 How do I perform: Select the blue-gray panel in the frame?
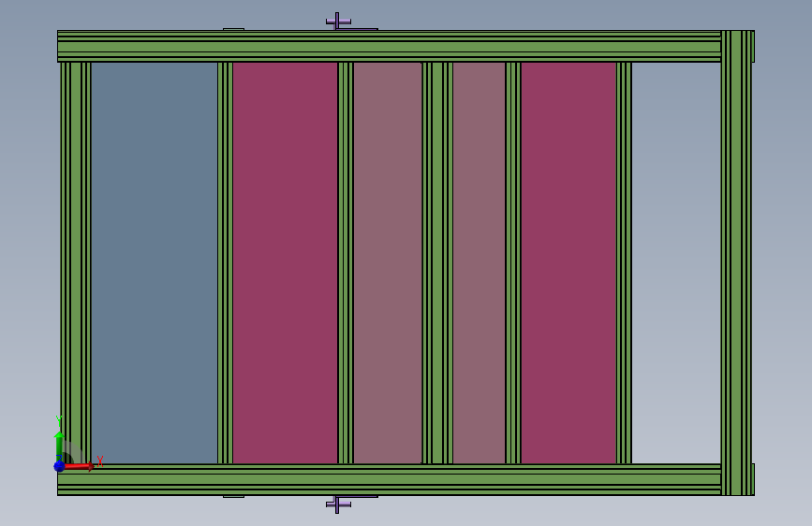tap(155, 263)
